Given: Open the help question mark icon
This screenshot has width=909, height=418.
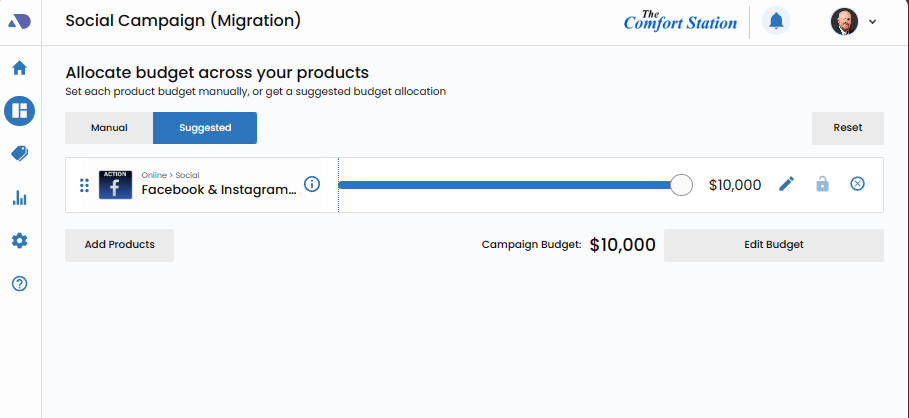Looking at the screenshot, I should coord(19,284).
